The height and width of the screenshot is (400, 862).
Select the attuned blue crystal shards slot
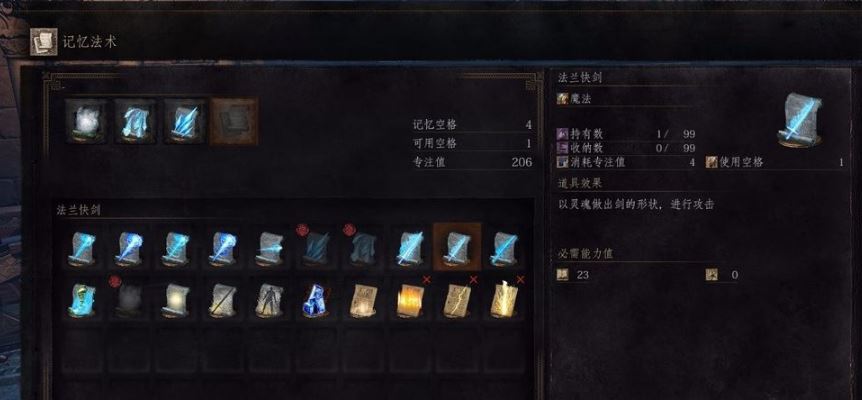(x=185, y=121)
